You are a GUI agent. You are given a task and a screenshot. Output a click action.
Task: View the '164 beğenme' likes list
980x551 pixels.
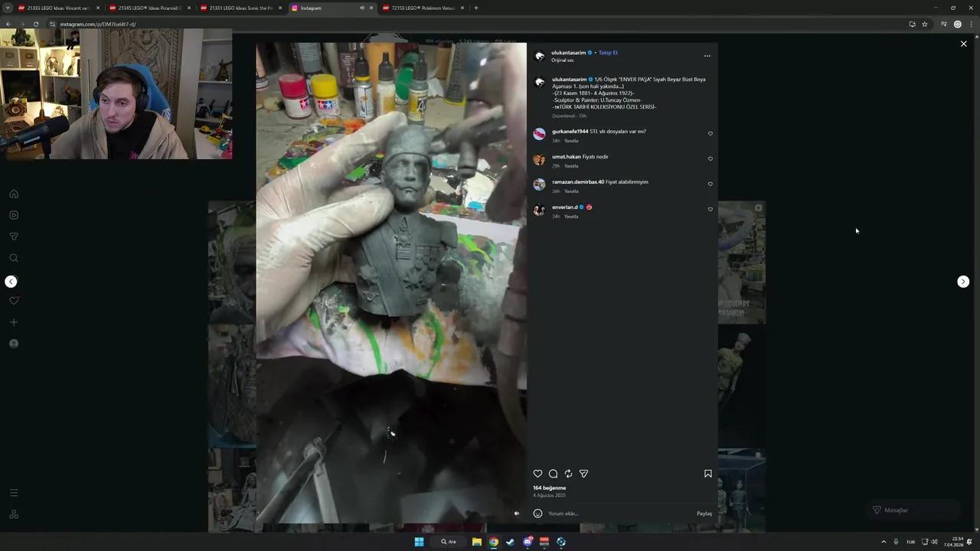[550, 488]
